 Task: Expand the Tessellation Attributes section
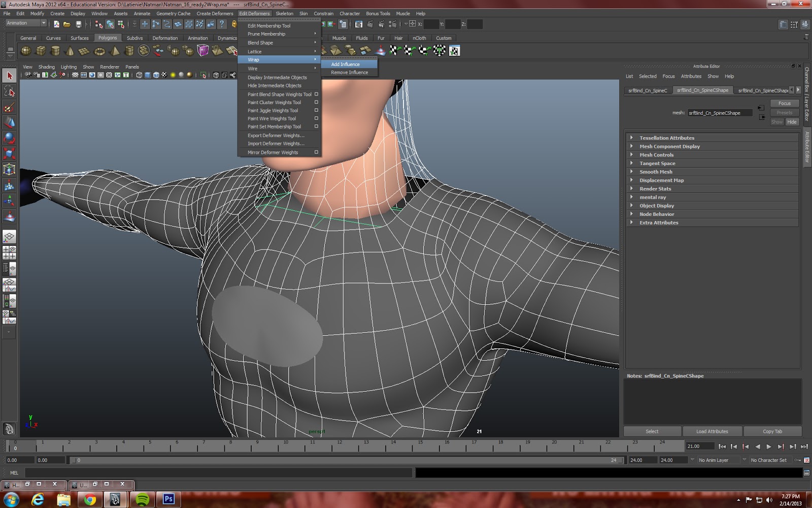(666, 138)
